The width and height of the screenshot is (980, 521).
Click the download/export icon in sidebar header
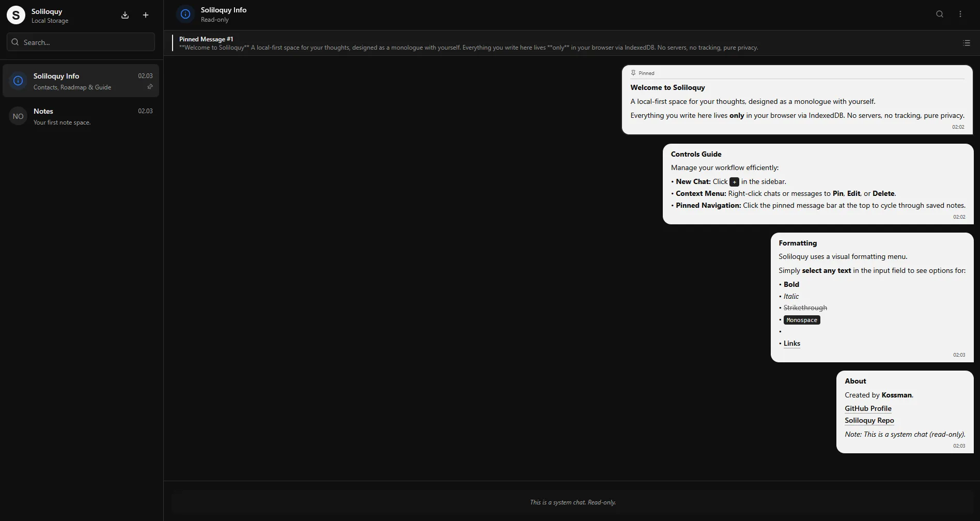(125, 15)
